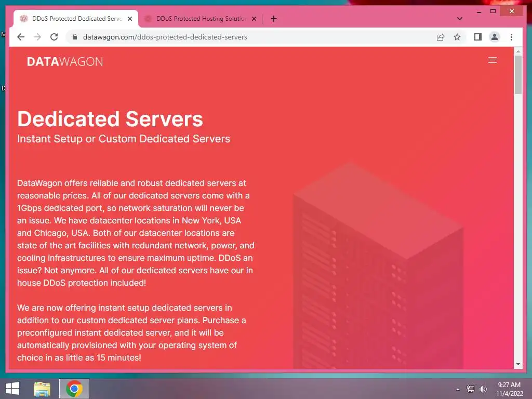The width and height of the screenshot is (532, 399).
Task: View site security padlock info
Action: coord(75,37)
